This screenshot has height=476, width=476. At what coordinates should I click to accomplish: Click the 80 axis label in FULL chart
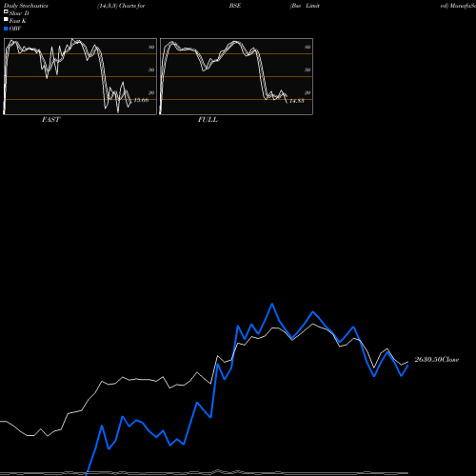307,47
